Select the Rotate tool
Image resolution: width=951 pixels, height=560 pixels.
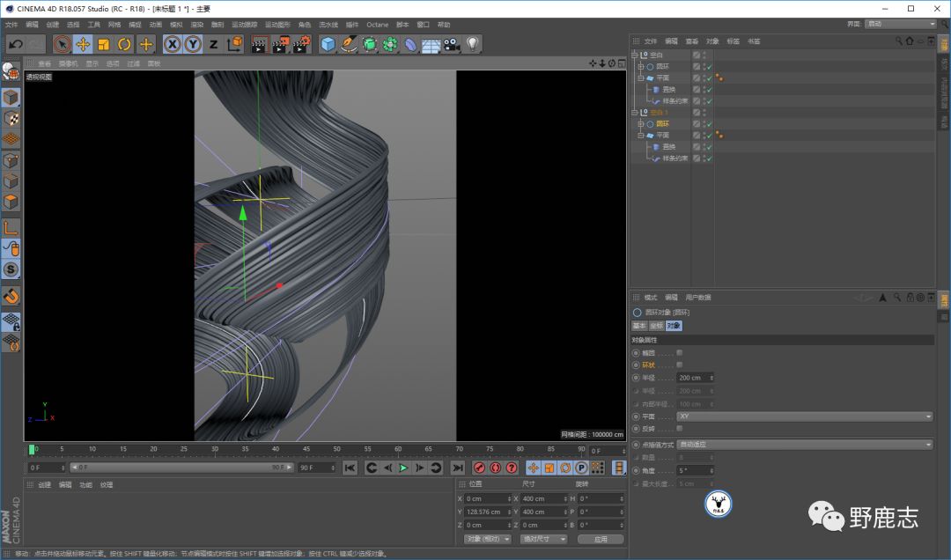click(124, 44)
